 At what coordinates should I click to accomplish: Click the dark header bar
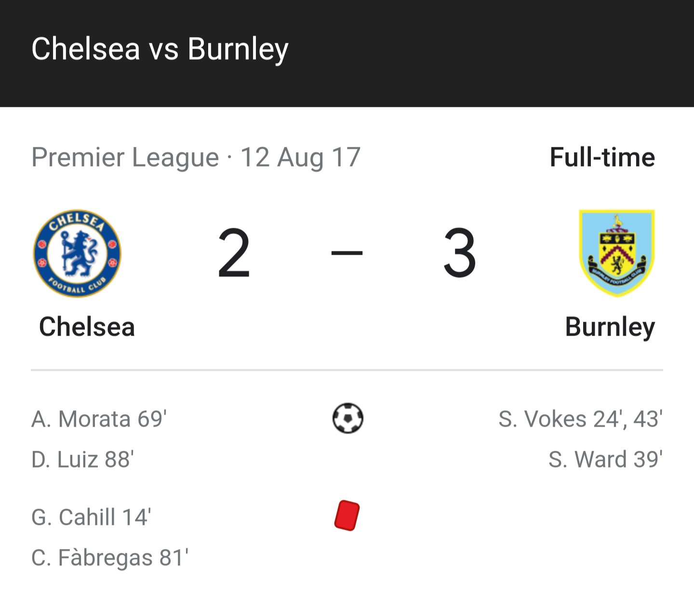(x=482, y=53)
